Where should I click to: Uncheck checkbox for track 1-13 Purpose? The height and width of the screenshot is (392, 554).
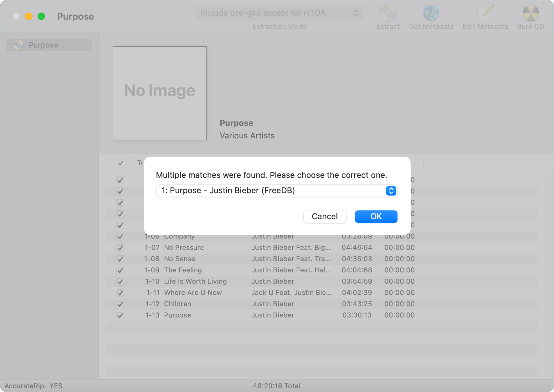[120, 316]
